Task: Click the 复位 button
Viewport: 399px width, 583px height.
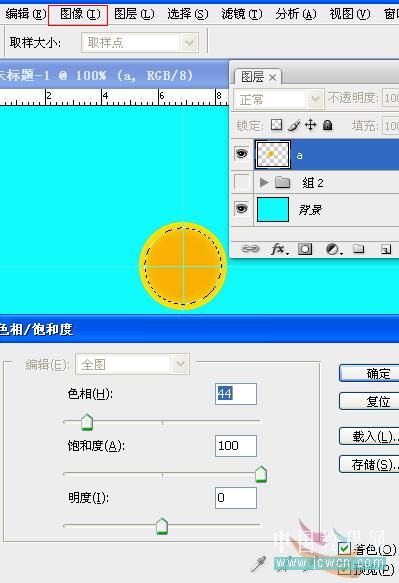Action: coord(369,402)
